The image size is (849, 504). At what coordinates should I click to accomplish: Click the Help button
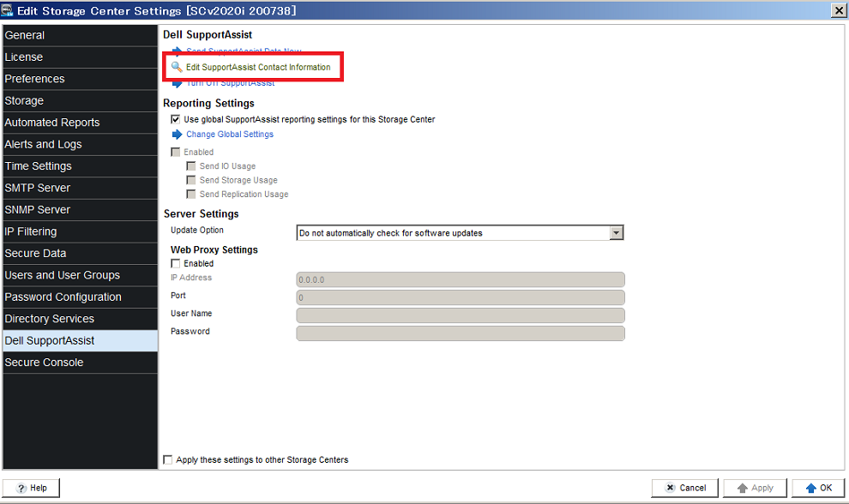(x=31, y=488)
